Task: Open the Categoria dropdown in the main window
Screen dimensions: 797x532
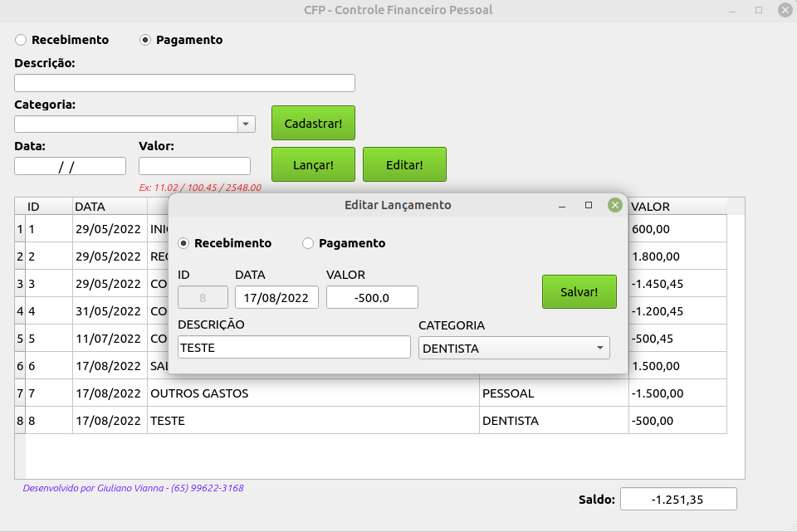Action: pos(245,123)
